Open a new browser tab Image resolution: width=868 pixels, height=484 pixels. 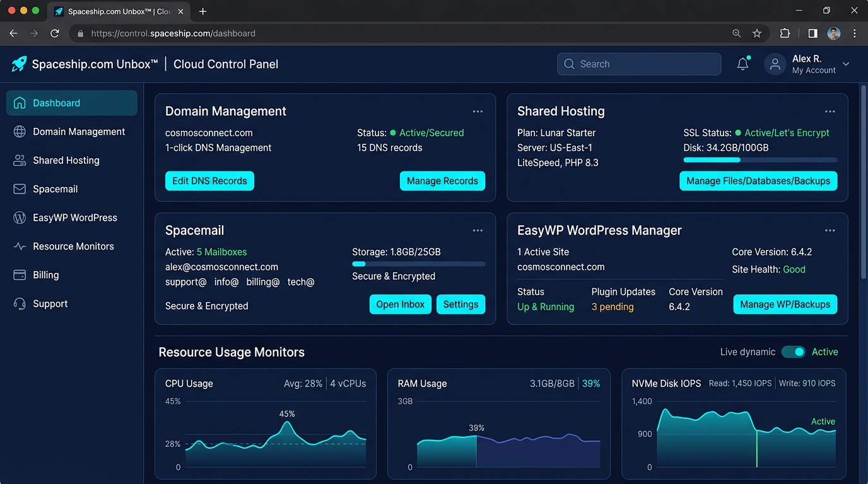[x=202, y=11]
